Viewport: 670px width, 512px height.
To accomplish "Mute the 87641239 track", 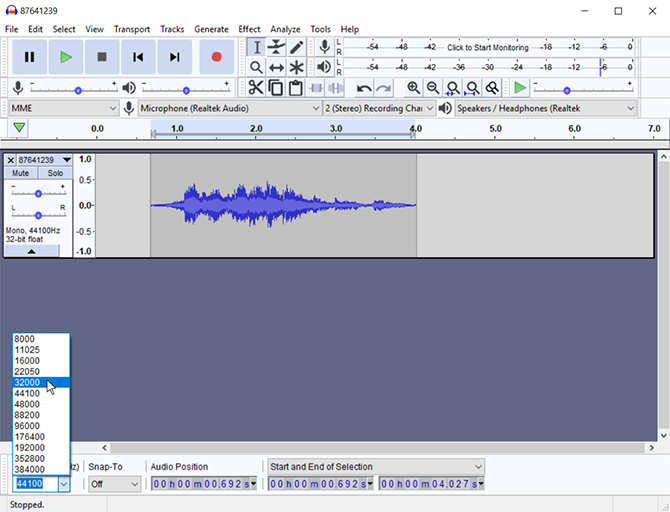I will (21, 173).
